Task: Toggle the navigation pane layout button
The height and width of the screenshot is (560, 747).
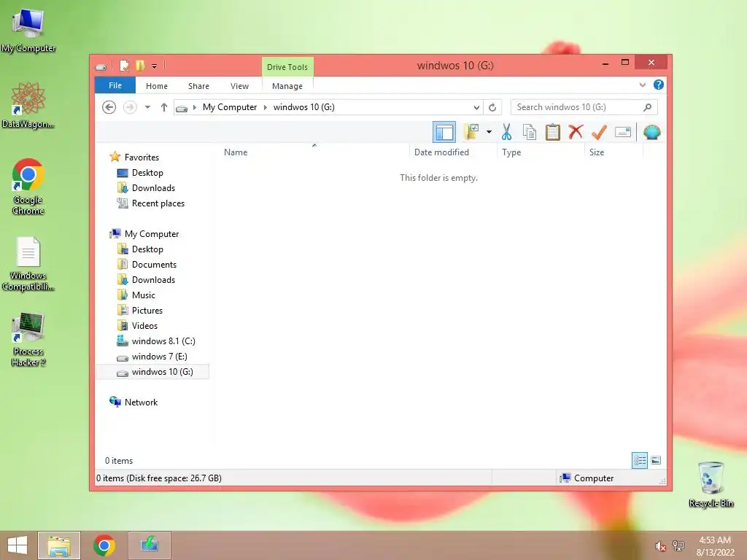Action: tap(444, 132)
